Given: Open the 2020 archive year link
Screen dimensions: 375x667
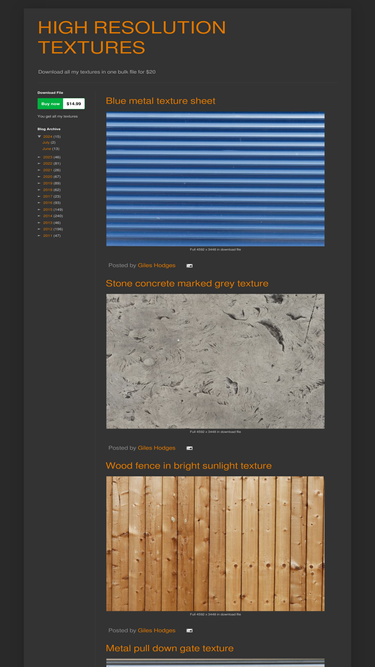Looking at the screenshot, I should (48, 177).
